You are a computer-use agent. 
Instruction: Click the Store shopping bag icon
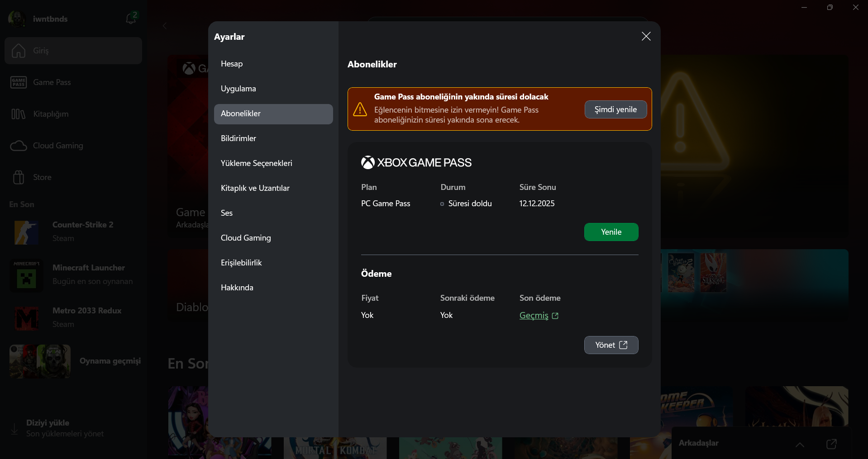point(19,177)
